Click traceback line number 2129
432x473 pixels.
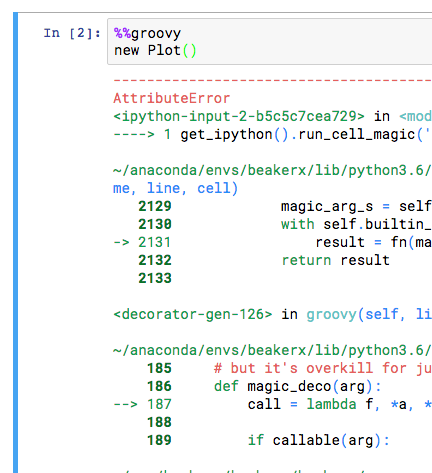[x=155, y=206]
